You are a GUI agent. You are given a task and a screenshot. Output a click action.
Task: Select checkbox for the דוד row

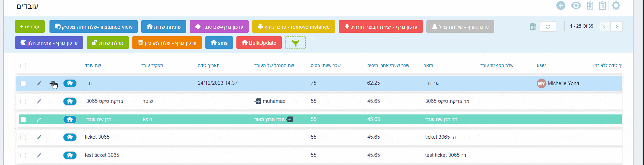click(23, 83)
